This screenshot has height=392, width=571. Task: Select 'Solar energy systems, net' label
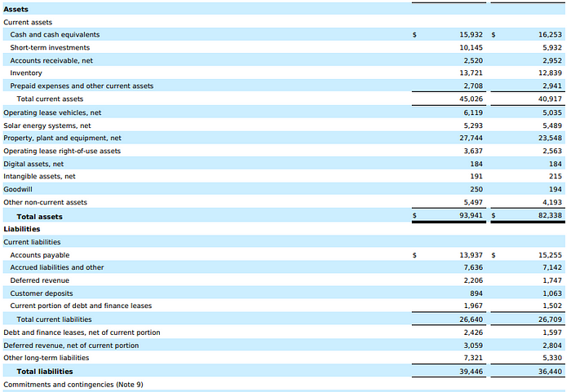(47, 126)
